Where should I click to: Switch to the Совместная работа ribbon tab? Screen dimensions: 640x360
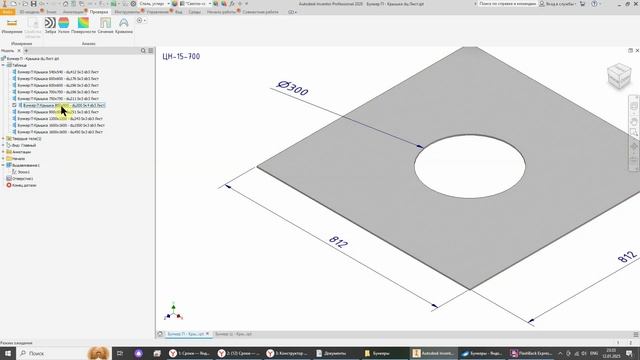260,12
